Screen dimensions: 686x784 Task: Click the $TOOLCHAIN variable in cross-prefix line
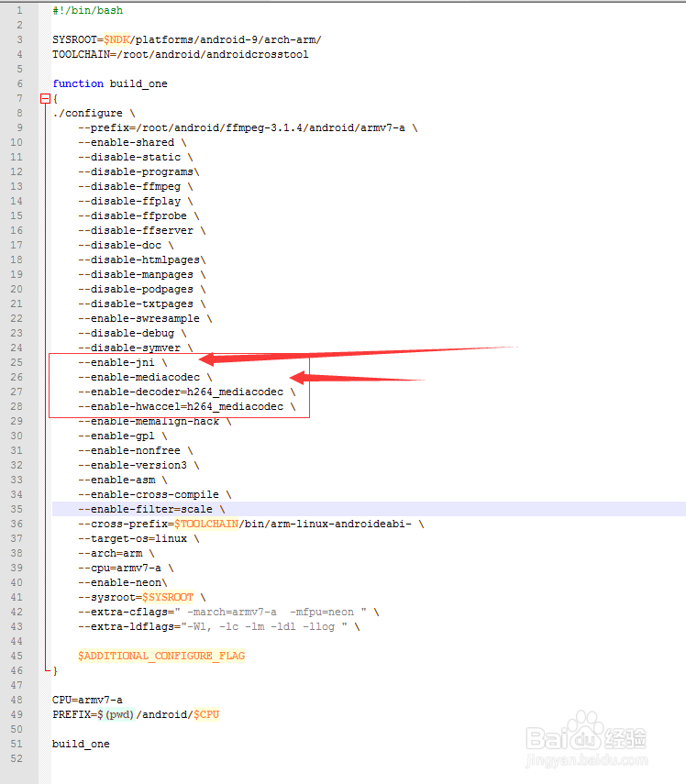point(206,524)
